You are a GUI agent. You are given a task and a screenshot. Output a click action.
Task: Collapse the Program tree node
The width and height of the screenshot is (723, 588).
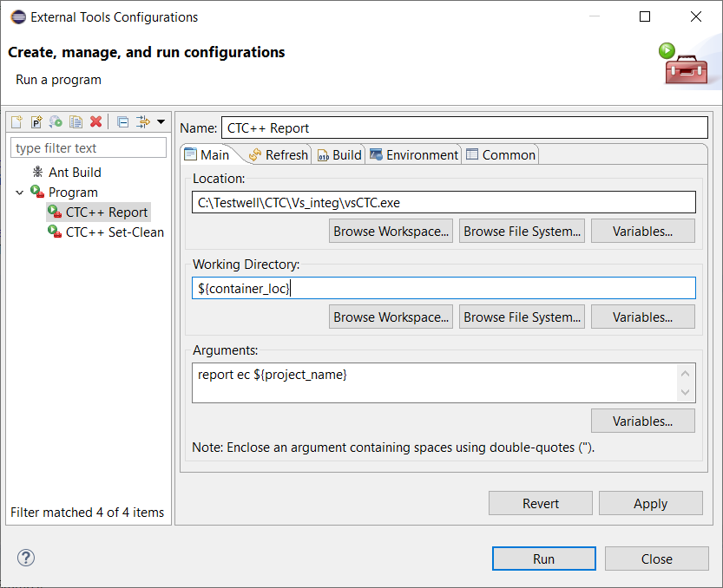pyautogui.click(x=20, y=193)
